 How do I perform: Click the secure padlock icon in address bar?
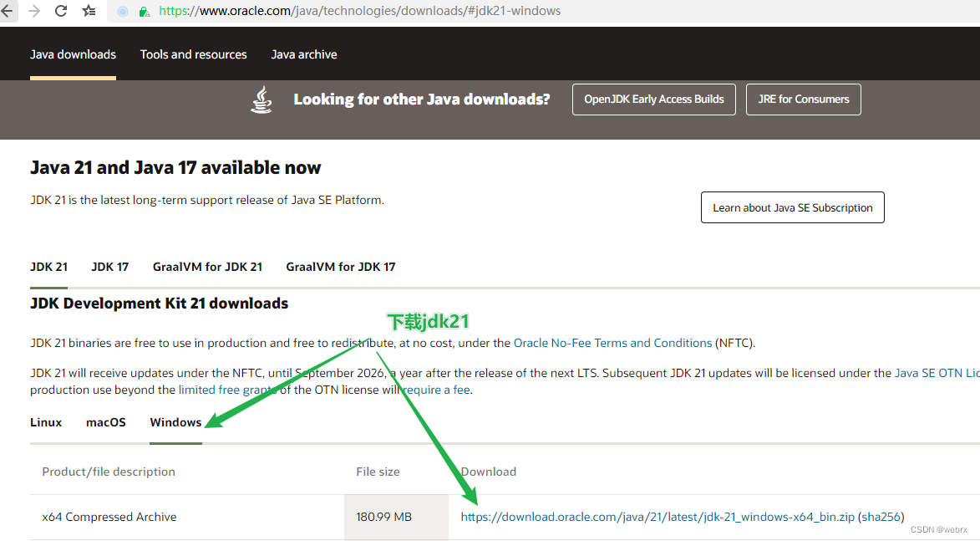(x=144, y=11)
